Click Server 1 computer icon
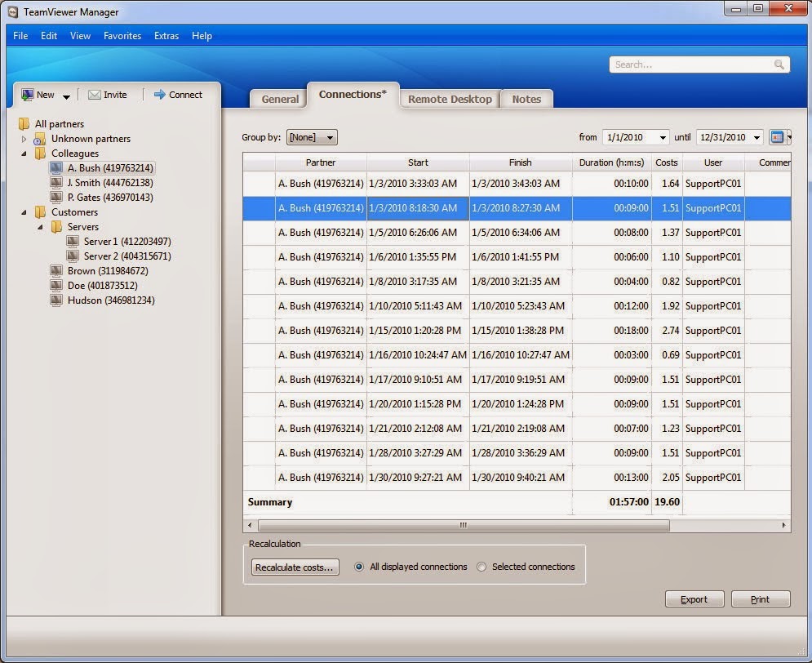The image size is (812, 663). pos(73,242)
